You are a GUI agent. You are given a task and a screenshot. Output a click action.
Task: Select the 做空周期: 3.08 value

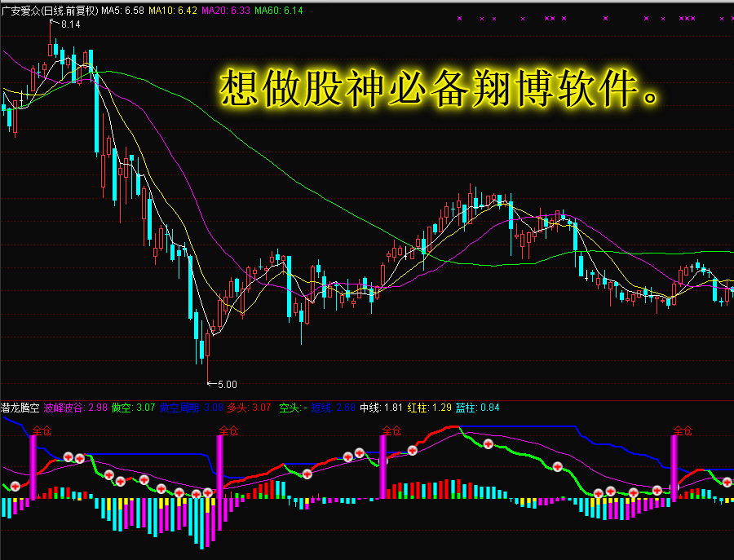coord(192,408)
